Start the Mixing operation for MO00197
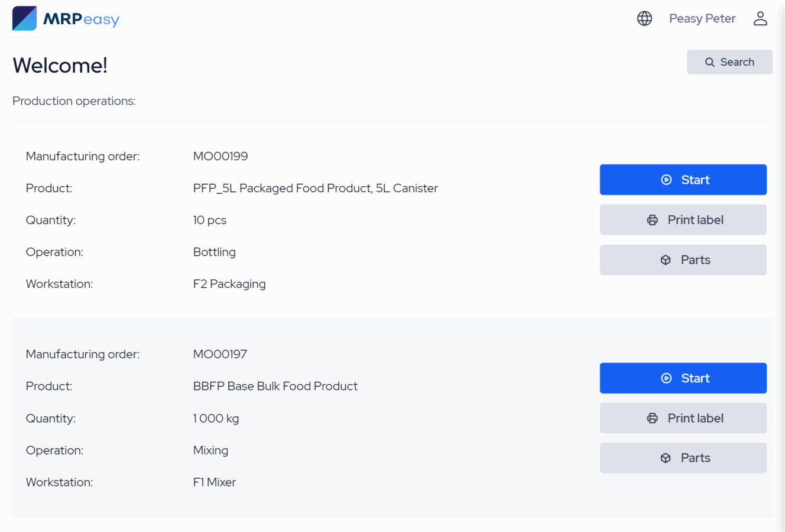This screenshot has height=532, width=785. [683, 378]
